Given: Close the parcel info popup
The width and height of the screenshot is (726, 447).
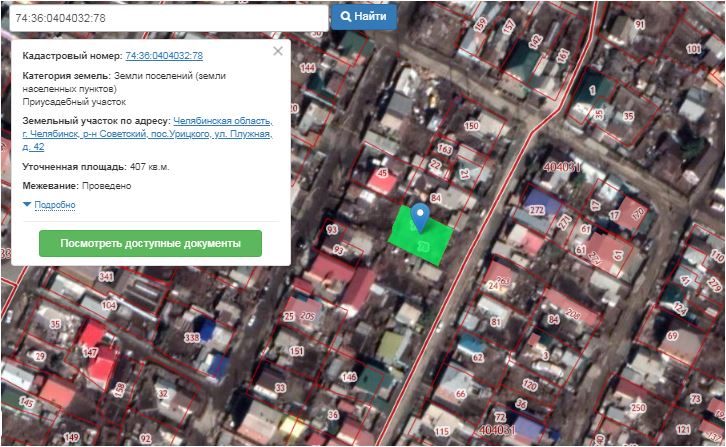Looking at the screenshot, I should click(x=278, y=50).
